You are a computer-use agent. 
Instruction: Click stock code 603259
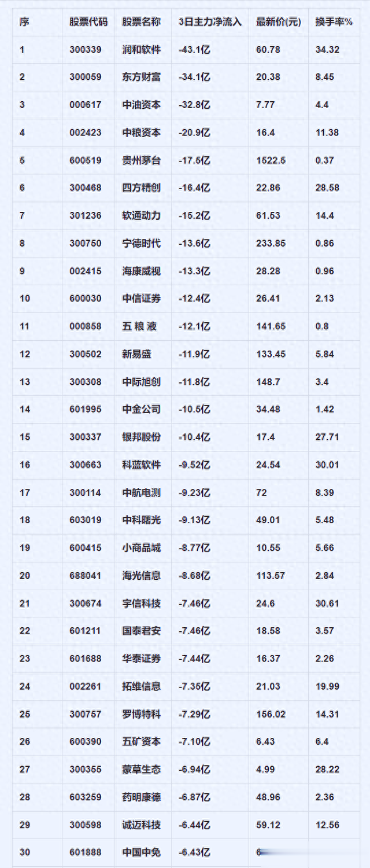[85, 797]
